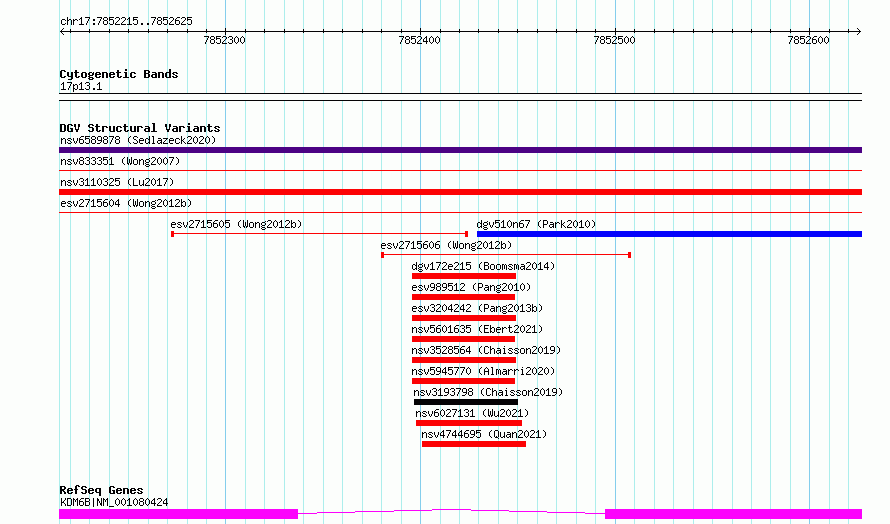Click the esv2715606 (Wong2012b) label
890x524 pixels.
point(446,245)
